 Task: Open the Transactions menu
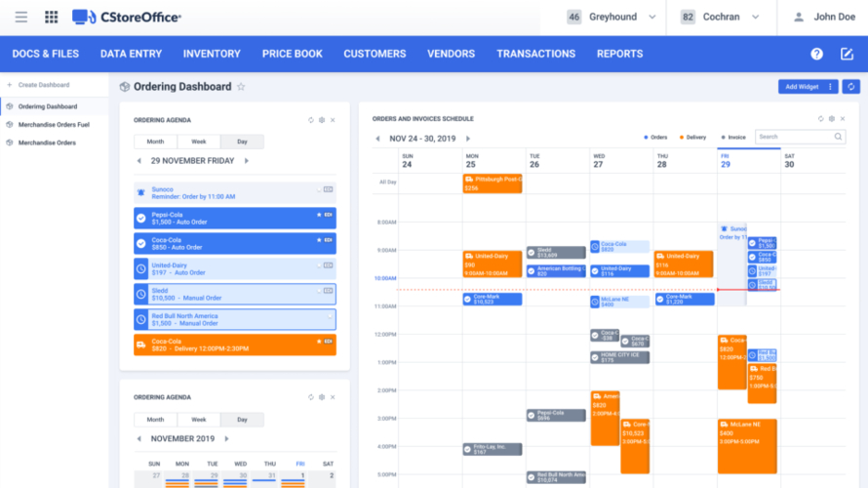pos(535,54)
